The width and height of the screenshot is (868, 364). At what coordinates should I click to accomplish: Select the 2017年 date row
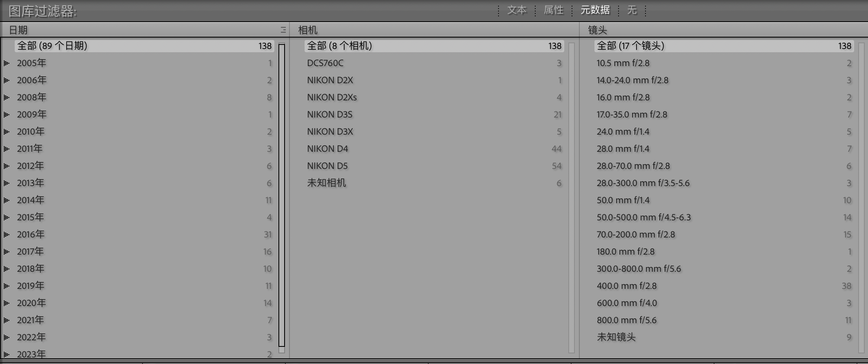click(145, 251)
